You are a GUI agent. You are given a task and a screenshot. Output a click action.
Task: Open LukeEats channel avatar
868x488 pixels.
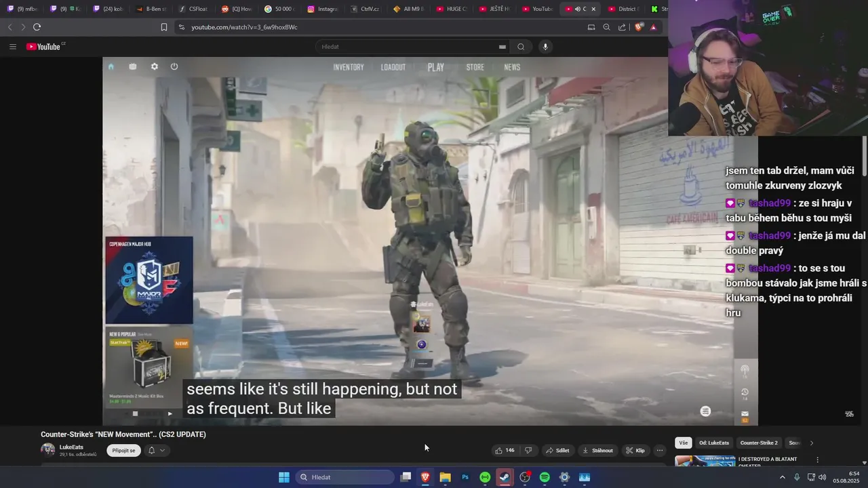click(x=48, y=450)
